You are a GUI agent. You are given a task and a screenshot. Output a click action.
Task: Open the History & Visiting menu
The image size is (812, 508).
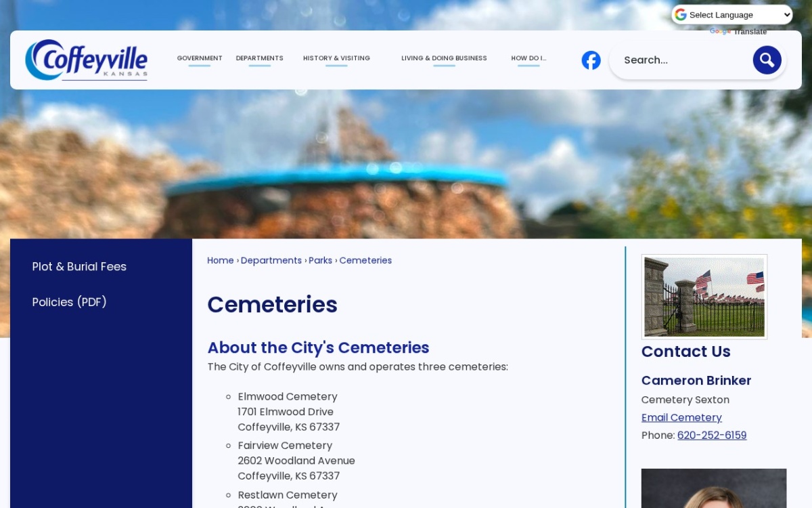click(x=336, y=58)
